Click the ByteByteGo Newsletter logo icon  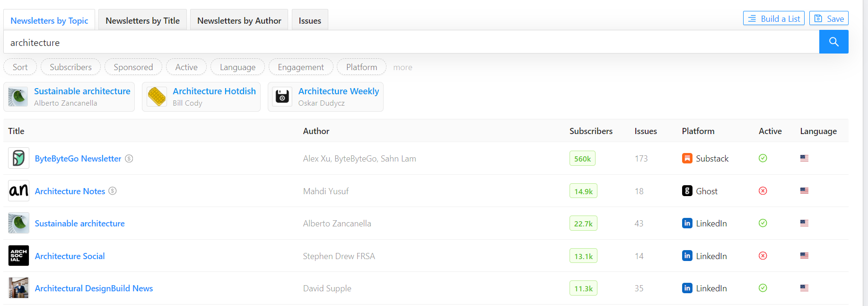point(18,158)
